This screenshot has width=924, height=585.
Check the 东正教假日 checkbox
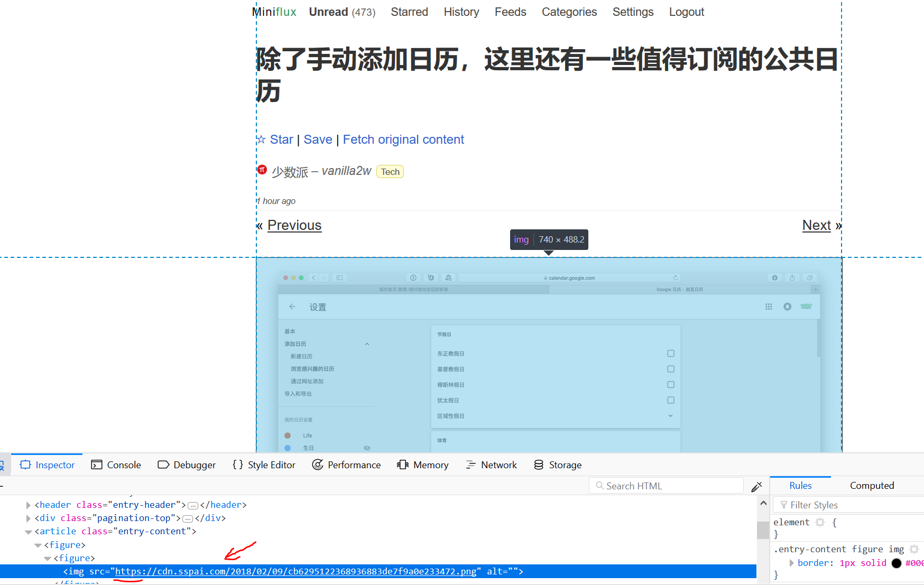[671, 353]
